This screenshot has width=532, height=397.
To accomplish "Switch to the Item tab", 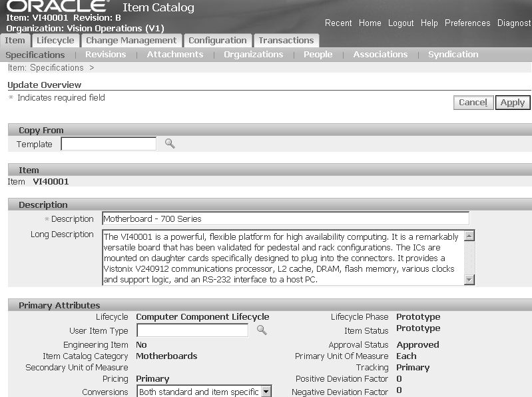I will click(x=15, y=41).
